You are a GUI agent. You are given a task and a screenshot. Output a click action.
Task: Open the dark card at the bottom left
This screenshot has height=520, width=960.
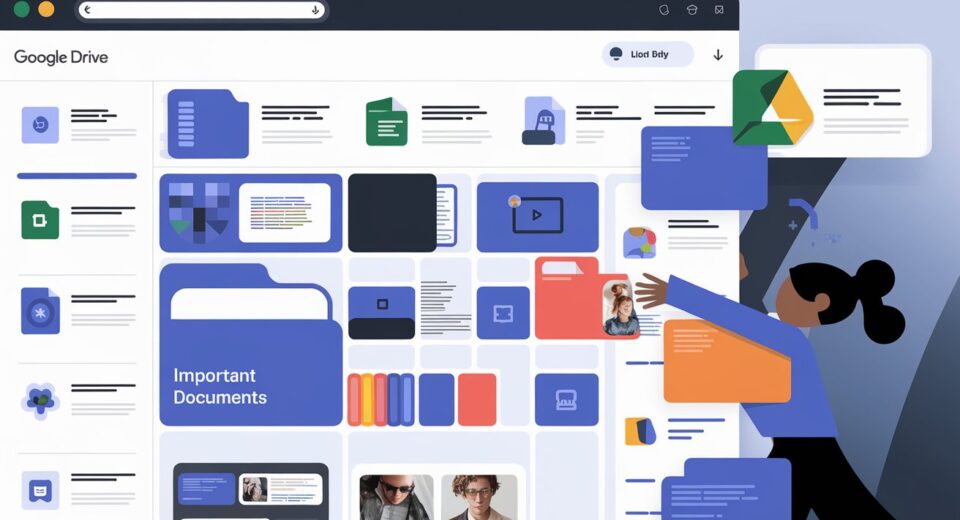(250, 491)
